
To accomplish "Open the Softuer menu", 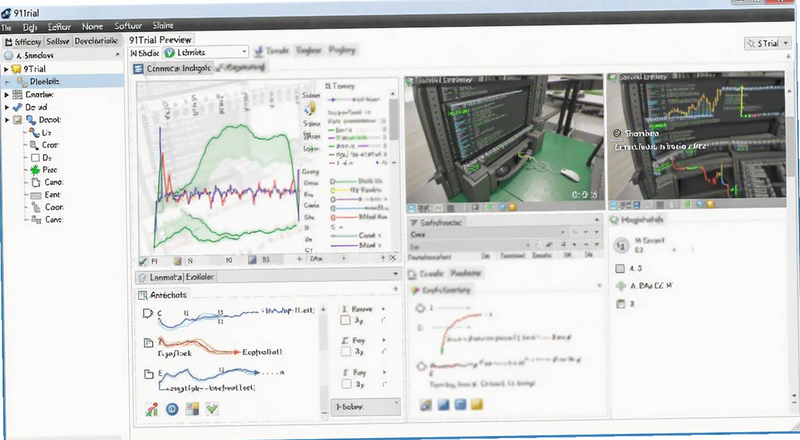I will (x=128, y=26).
